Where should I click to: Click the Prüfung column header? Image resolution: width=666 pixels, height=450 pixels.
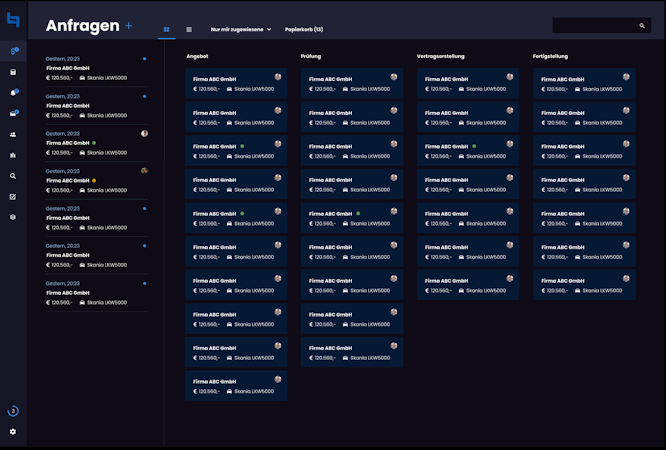(311, 56)
